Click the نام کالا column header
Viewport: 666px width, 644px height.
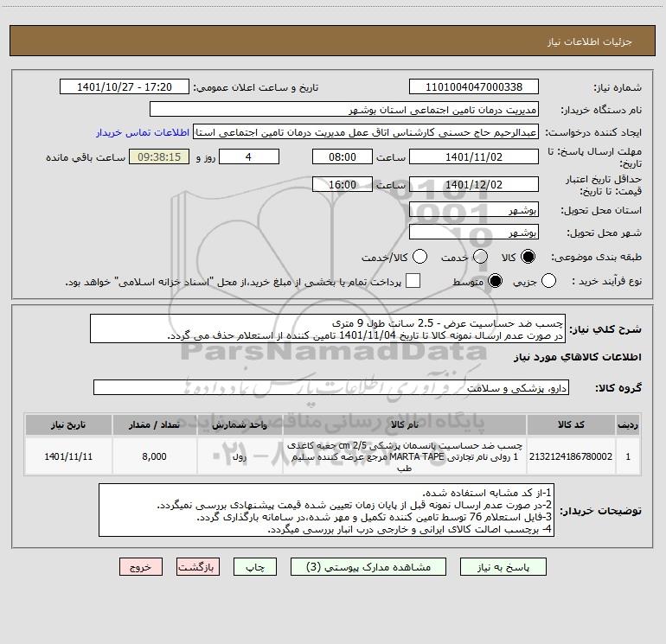pos(405,425)
